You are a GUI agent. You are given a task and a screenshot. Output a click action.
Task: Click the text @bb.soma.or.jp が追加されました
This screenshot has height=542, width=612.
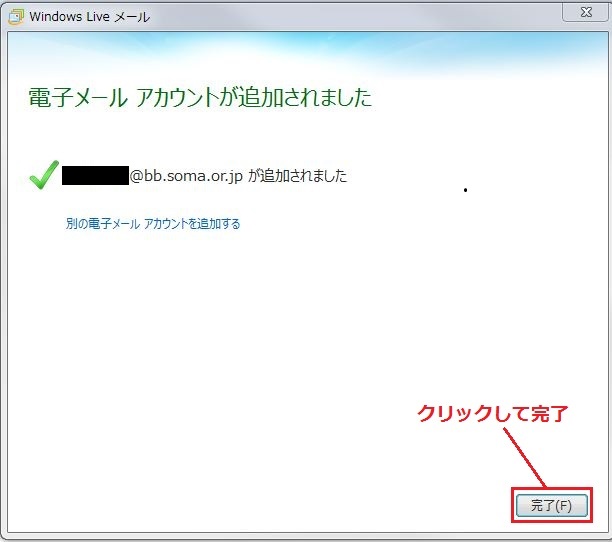(x=238, y=176)
